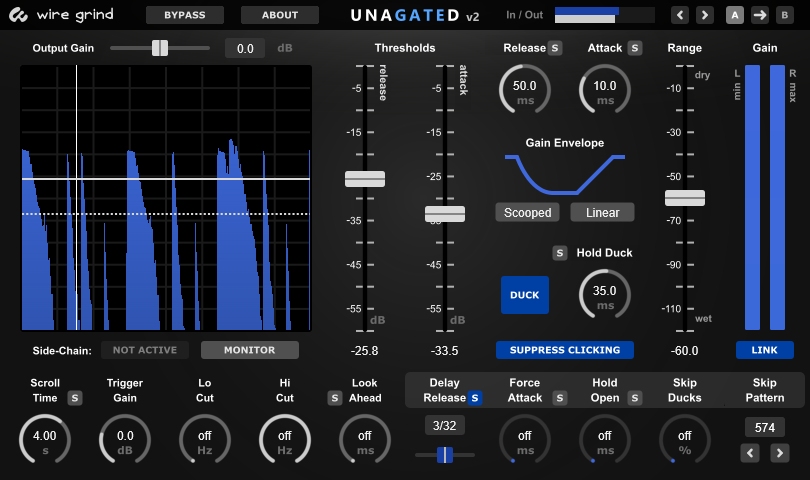Go to previous preset arrow in header
This screenshot has width=810, height=480.
[x=680, y=15]
